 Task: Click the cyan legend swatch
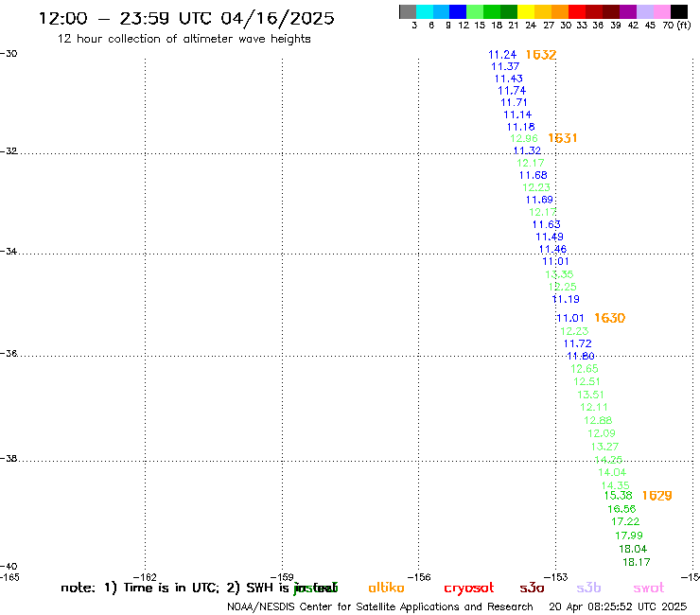425,11
